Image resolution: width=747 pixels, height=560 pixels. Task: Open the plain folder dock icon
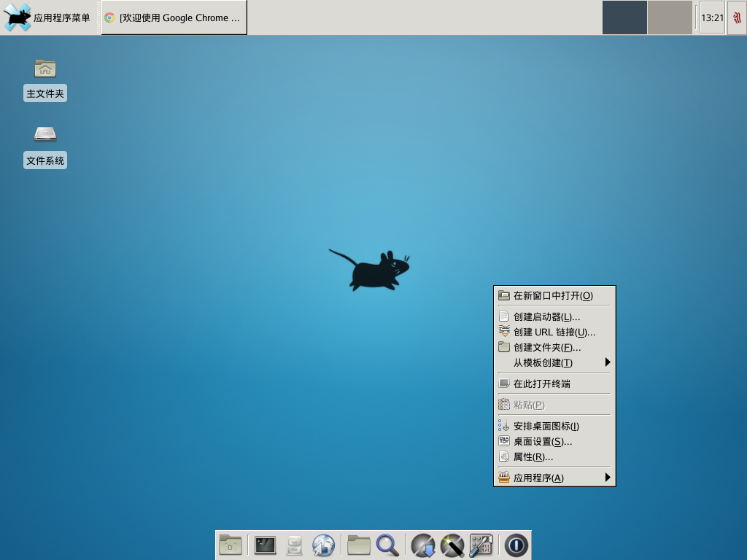[x=359, y=545]
